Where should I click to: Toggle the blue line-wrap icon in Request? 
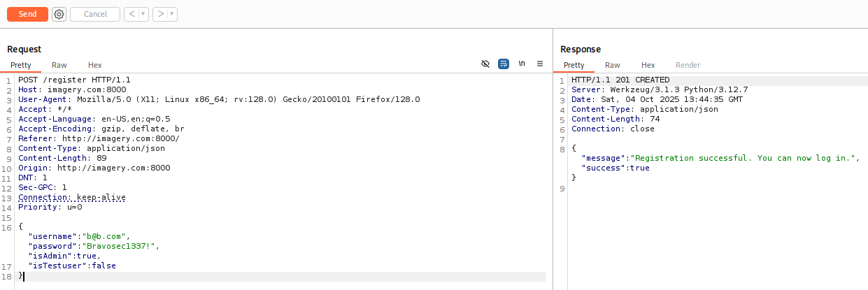tap(503, 64)
